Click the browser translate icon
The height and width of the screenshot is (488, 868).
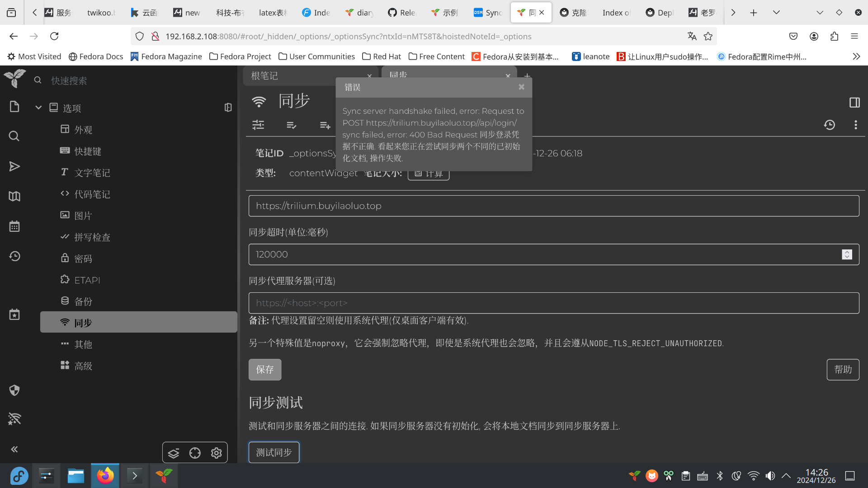(x=692, y=36)
